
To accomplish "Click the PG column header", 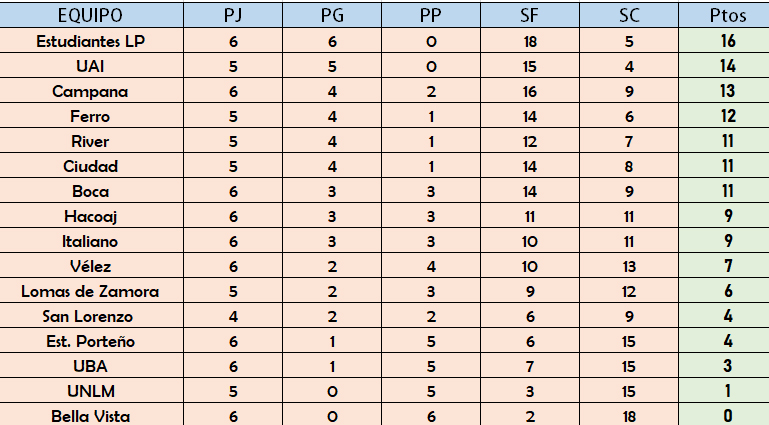I will point(332,15).
